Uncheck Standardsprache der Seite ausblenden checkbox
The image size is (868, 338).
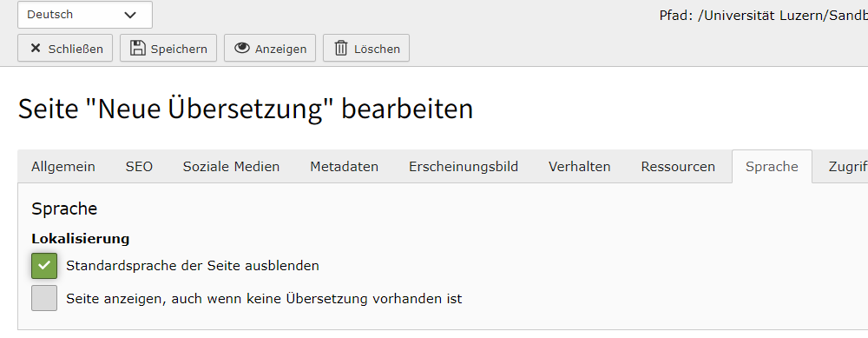click(x=44, y=265)
